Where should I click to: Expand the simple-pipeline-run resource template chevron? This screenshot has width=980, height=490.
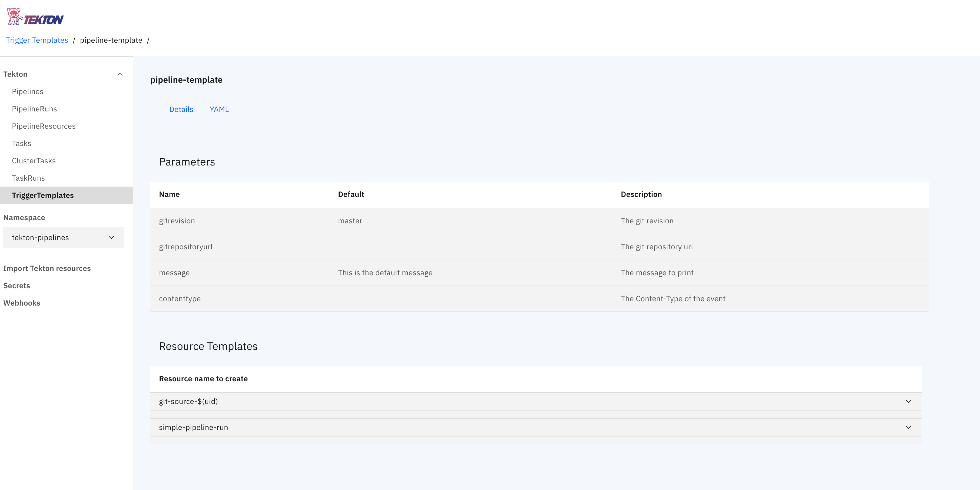coord(909,427)
